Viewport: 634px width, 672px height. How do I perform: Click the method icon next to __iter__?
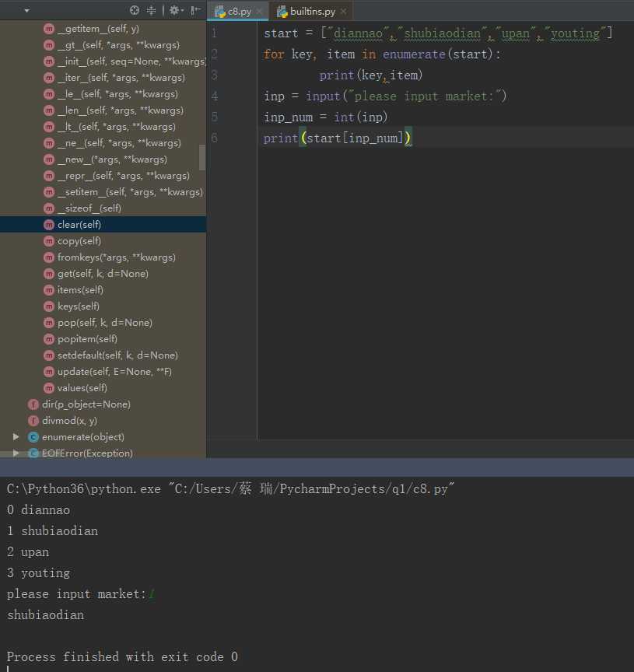pos(49,78)
